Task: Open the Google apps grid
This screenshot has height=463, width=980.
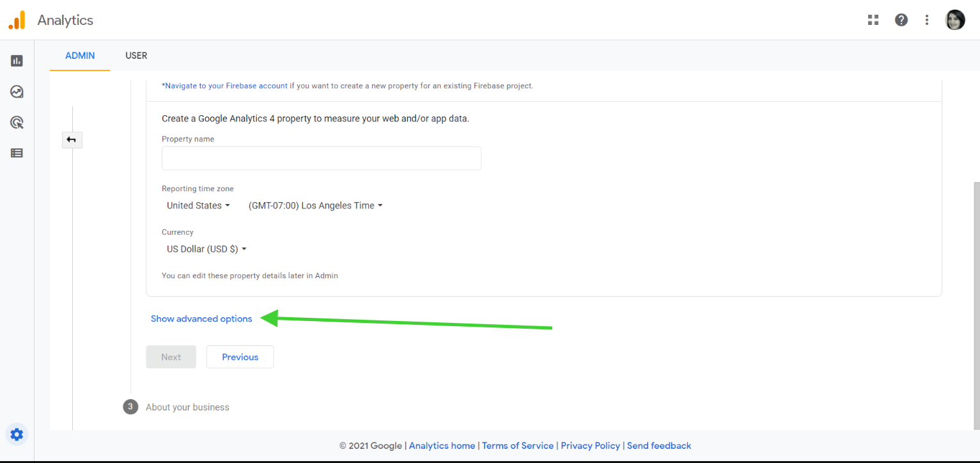Action: (x=873, y=20)
